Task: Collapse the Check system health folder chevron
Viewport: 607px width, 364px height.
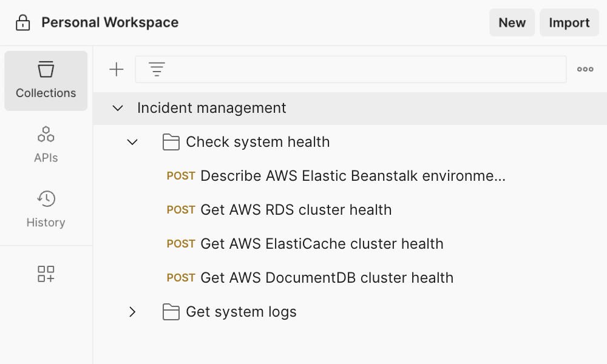Action: pos(132,143)
